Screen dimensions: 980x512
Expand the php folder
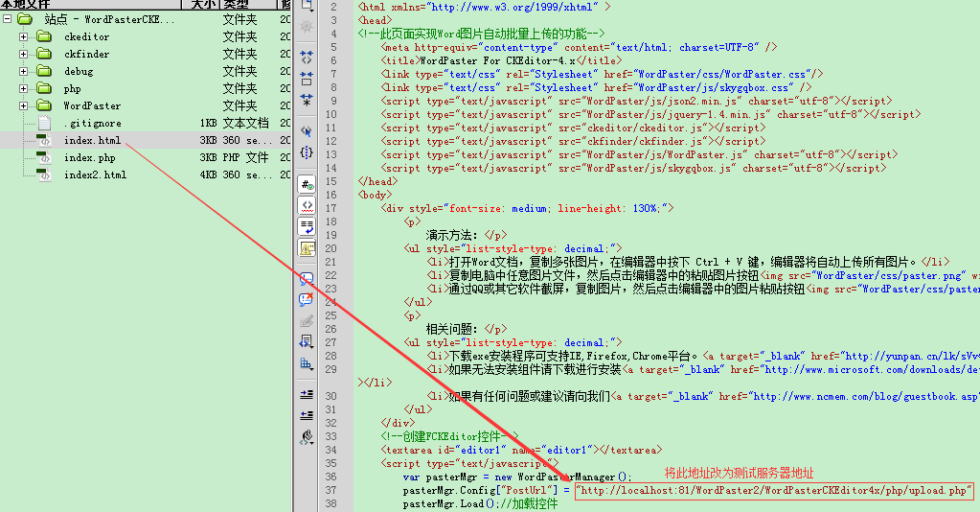click(24, 88)
